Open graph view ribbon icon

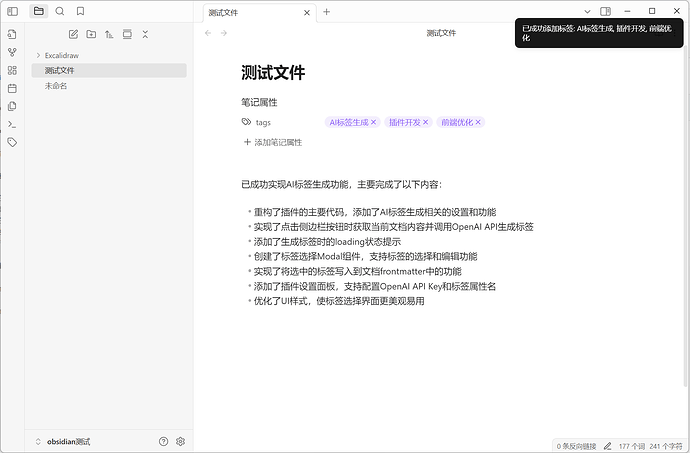pos(12,52)
